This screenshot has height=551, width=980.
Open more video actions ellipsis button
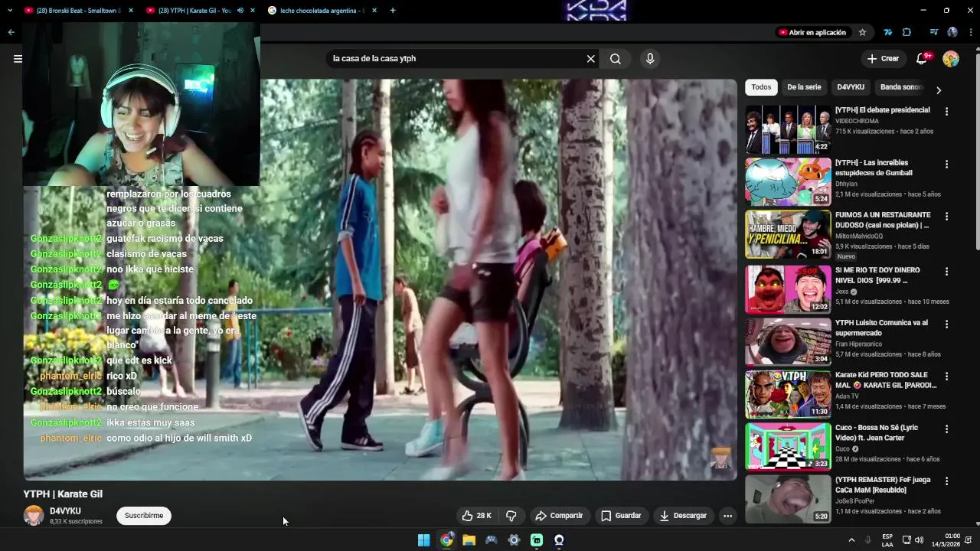pyautogui.click(x=727, y=516)
